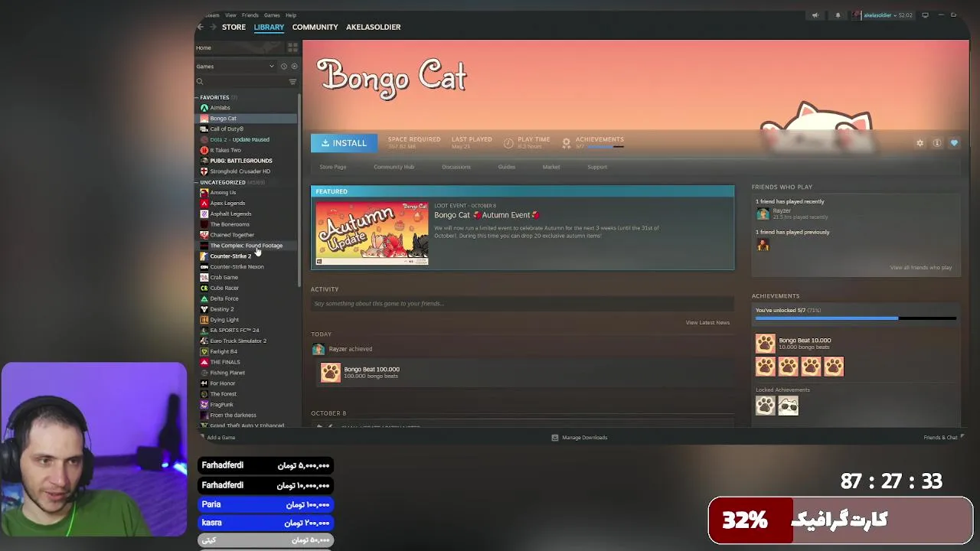Switch to the STORE tab
This screenshot has height=551, width=980.
234,27
